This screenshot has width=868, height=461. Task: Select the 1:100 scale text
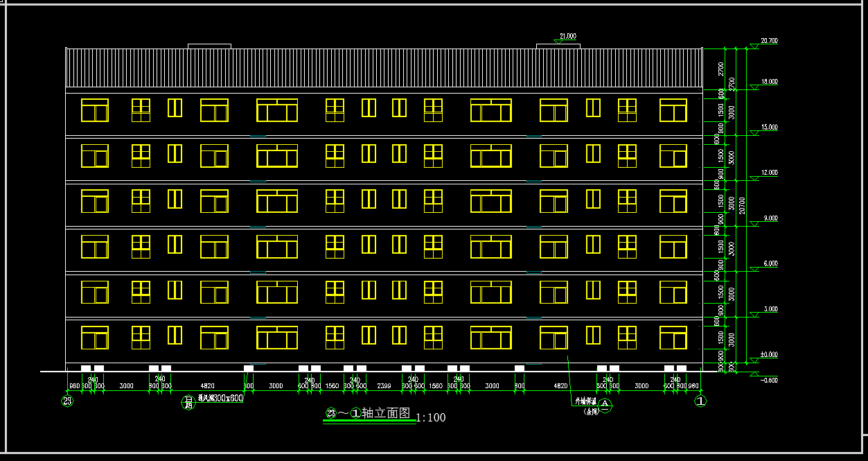[x=430, y=417]
